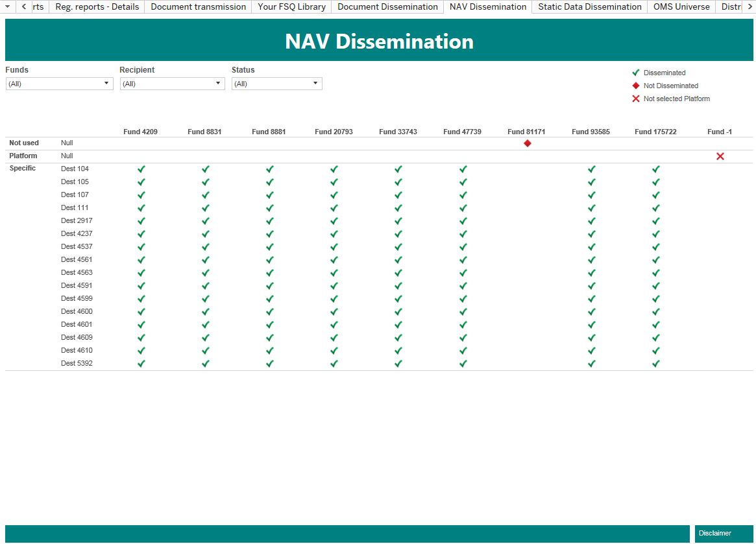Select the Not Disseminated legend item
This screenshot has width=756, height=544.
click(x=670, y=86)
